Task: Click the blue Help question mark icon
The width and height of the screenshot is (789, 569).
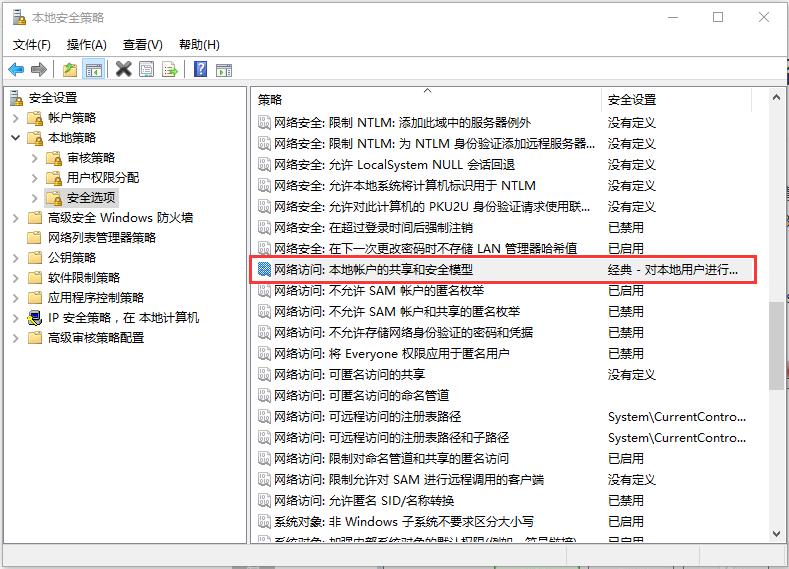Action: pos(200,69)
